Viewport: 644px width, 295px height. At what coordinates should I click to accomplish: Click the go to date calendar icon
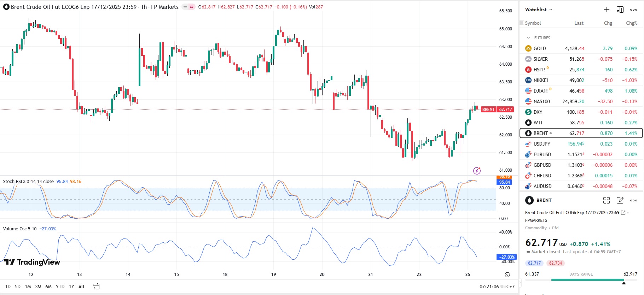pyautogui.click(x=96, y=287)
